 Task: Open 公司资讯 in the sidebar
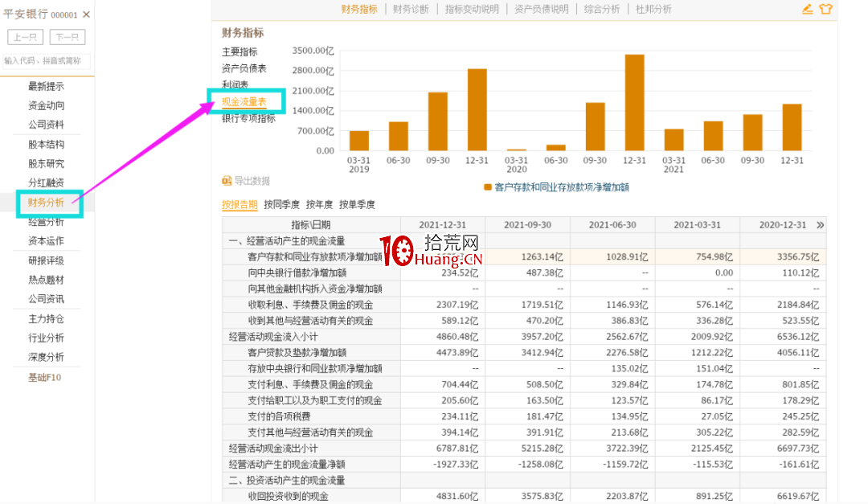click(46, 299)
